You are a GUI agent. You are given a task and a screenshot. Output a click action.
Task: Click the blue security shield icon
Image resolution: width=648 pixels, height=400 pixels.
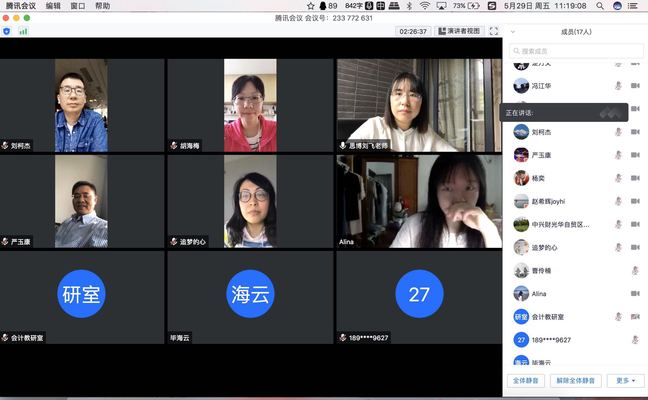(x=7, y=31)
